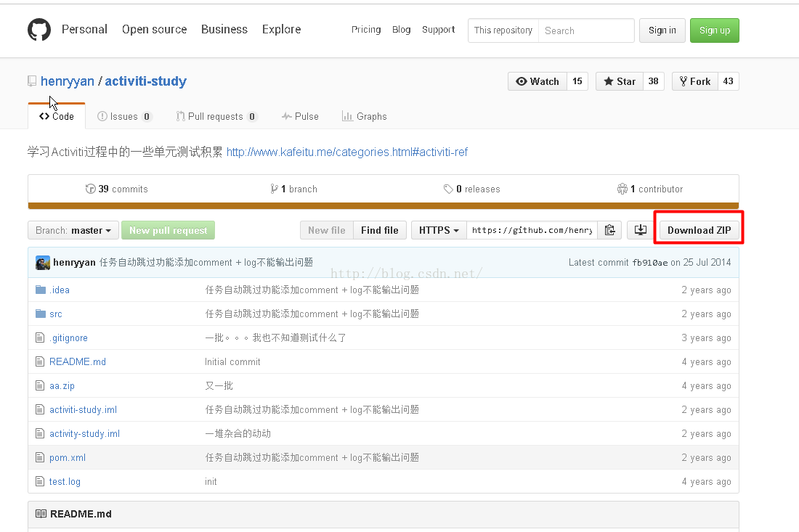The height and width of the screenshot is (532, 799).
Task: Click the GitHub octocat logo
Action: (x=39, y=30)
